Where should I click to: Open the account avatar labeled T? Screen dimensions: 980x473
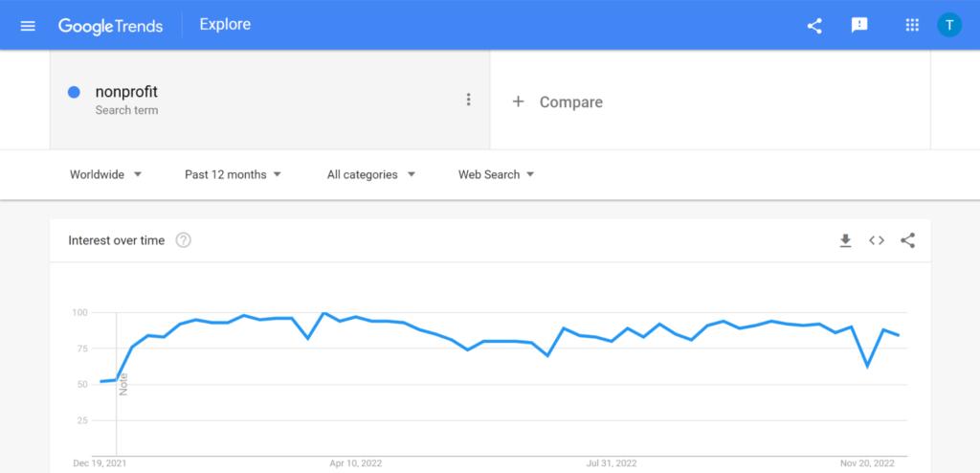tap(948, 25)
